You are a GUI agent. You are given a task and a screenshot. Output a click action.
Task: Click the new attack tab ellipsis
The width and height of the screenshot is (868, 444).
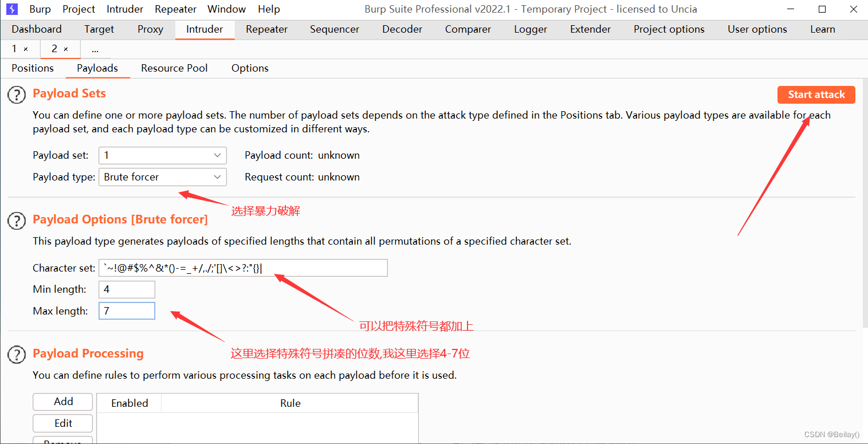[95, 49]
